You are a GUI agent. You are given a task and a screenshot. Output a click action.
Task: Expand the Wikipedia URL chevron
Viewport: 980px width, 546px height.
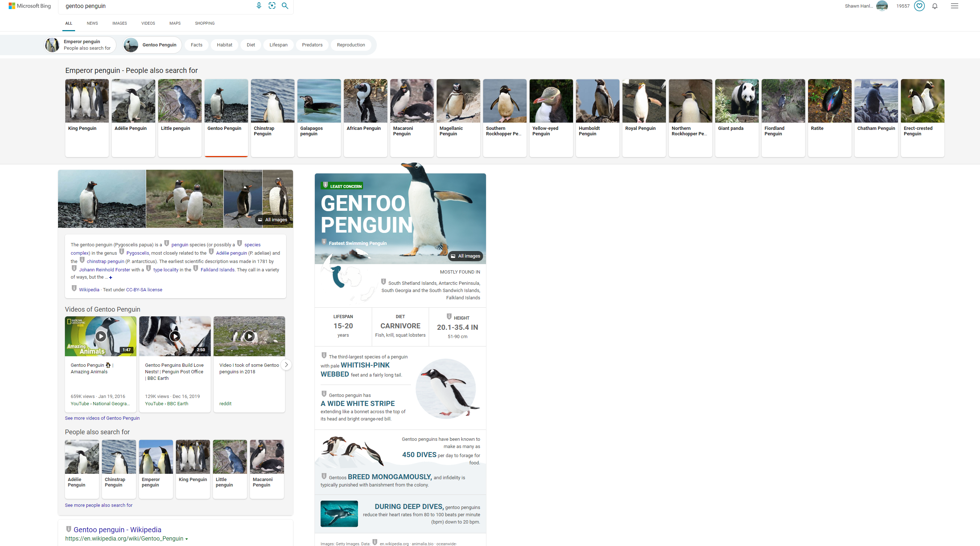[186, 538]
